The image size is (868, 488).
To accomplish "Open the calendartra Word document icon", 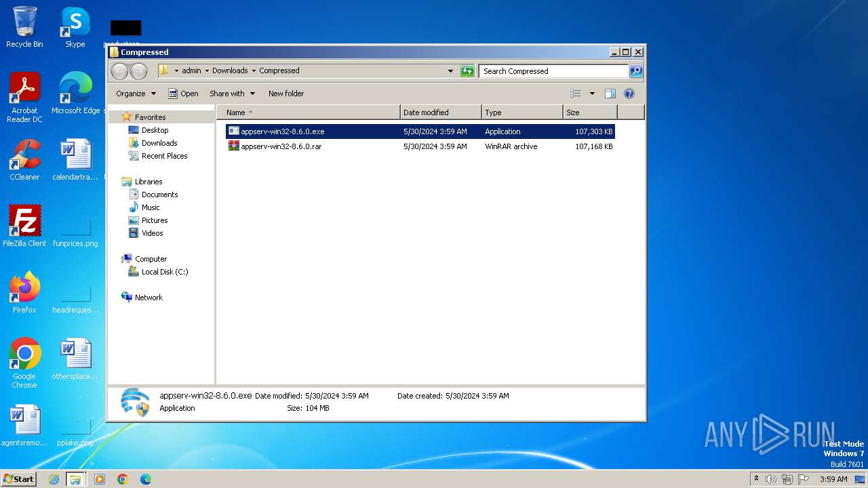I will pos(75,160).
